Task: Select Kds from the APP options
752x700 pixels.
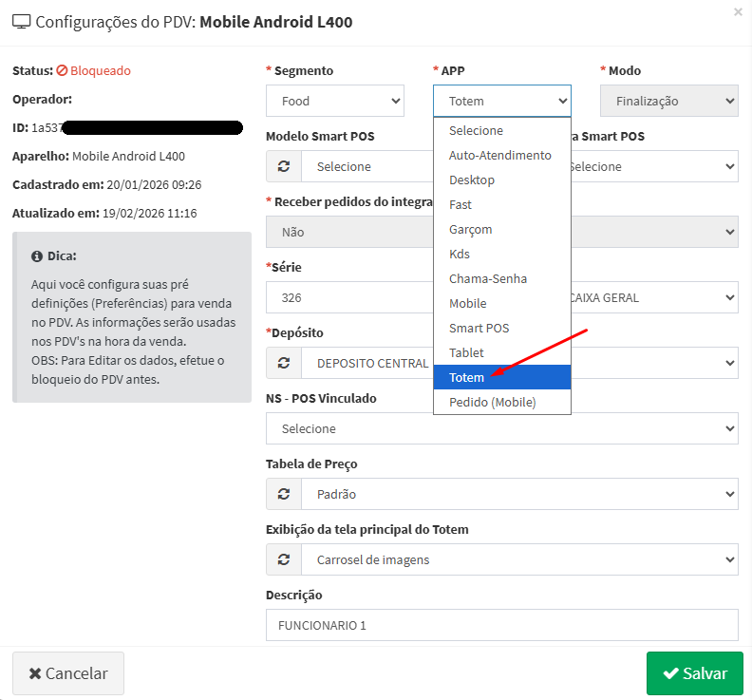Action: click(460, 254)
